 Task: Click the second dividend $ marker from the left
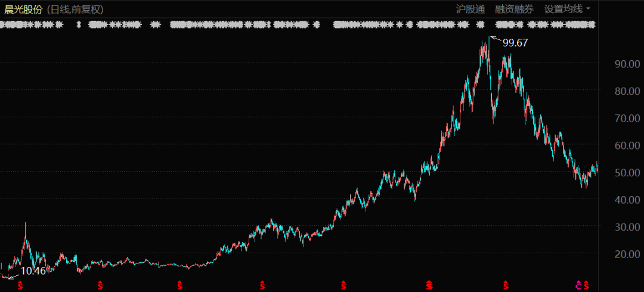(x=100, y=285)
